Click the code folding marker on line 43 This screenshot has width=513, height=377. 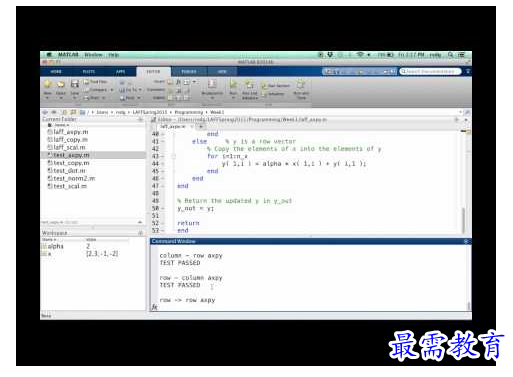(x=174, y=156)
